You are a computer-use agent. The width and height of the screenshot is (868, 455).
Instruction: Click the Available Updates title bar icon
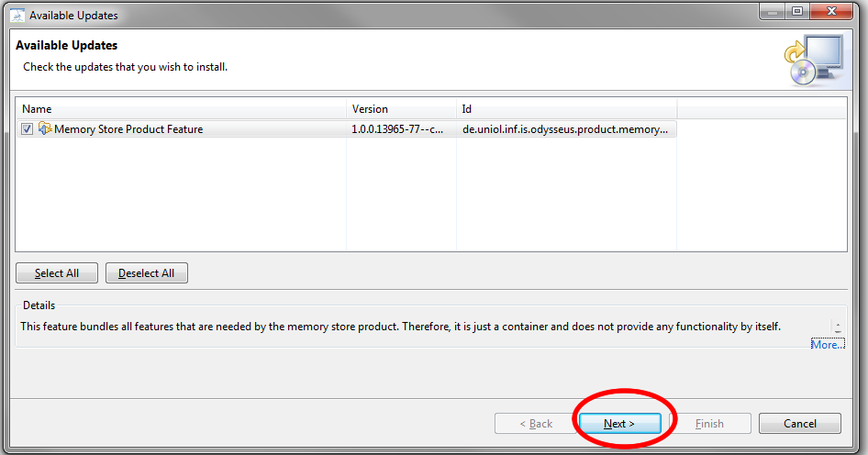[x=16, y=15]
